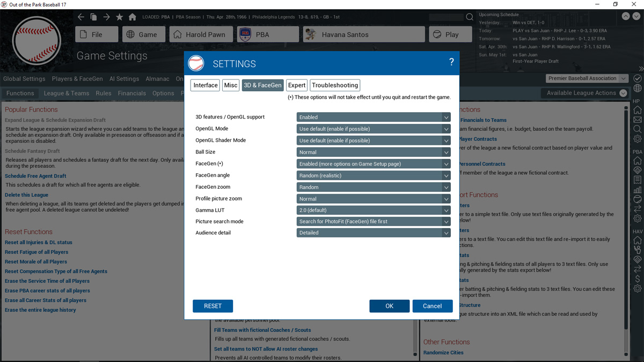The width and height of the screenshot is (644, 362).
Task: Open the PBA league menu
Action: point(268,34)
